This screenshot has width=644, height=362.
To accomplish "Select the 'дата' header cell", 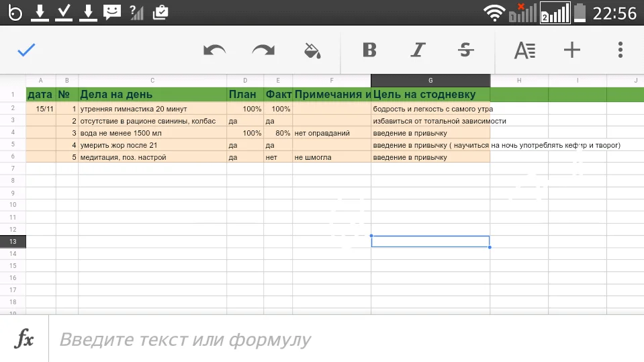I will pyautogui.click(x=41, y=95).
